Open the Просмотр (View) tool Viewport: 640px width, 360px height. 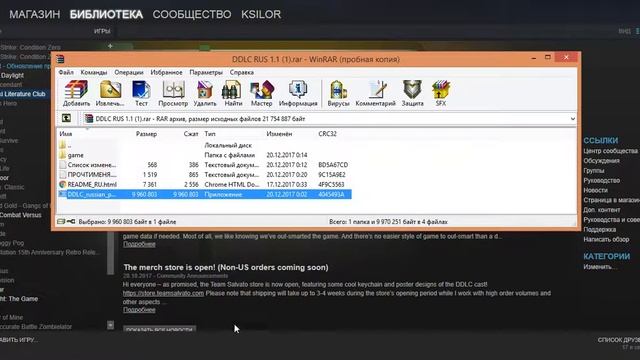173,93
